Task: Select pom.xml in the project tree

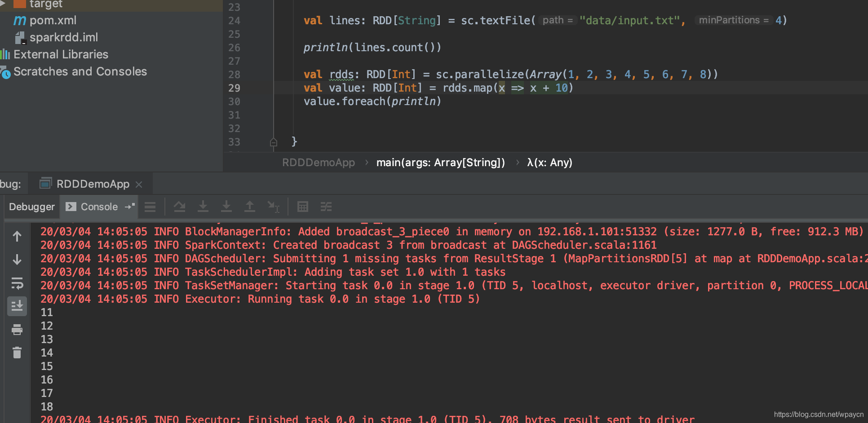Action: click(53, 21)
